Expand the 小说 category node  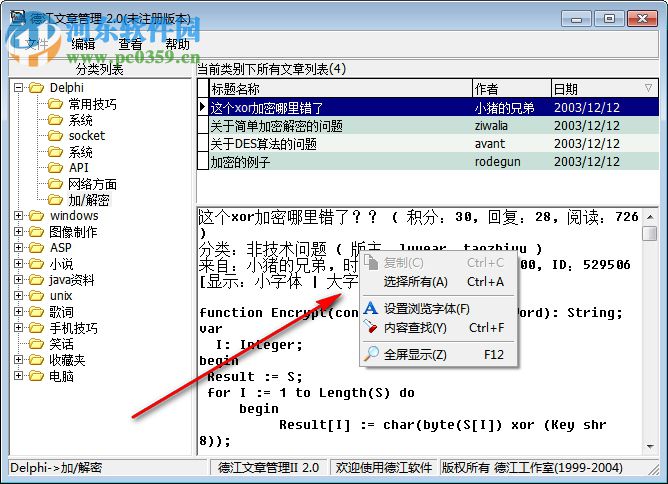[18, 264]
